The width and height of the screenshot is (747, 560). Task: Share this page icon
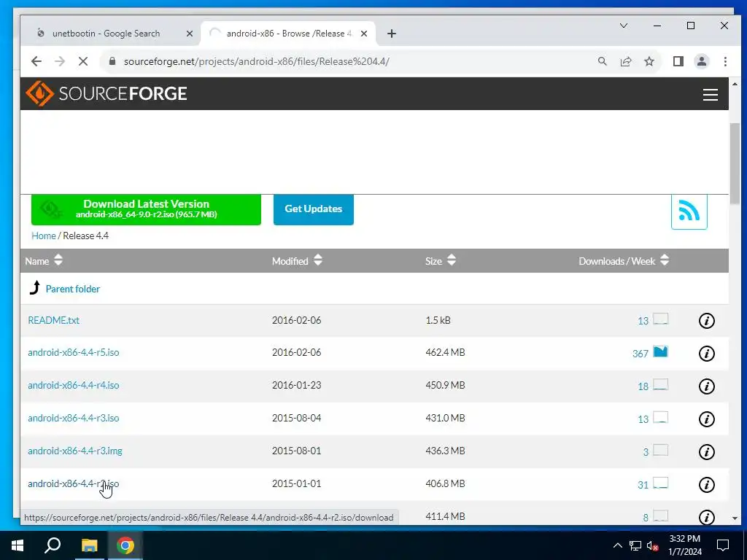[x=625, y=61]
